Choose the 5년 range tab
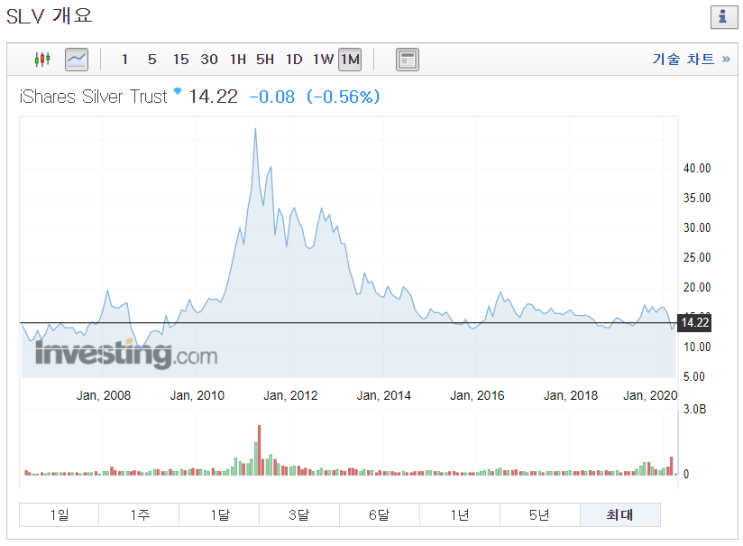 pyautogui.click(x=540, y=515)
